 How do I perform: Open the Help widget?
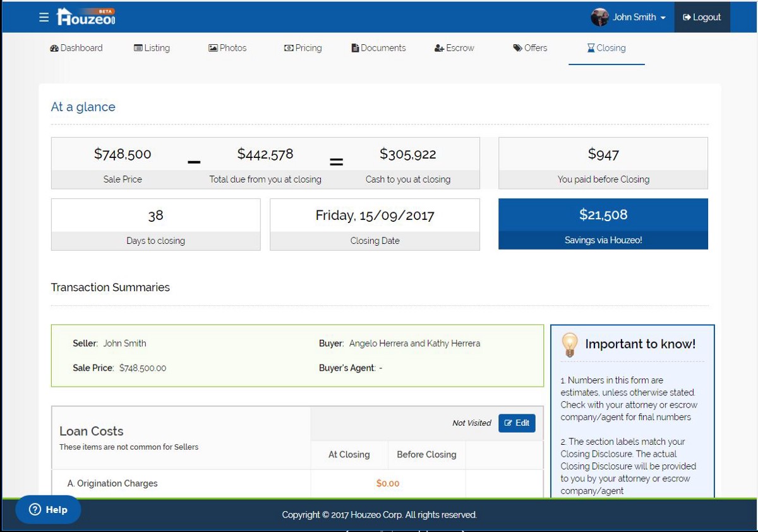click(48, 510)
